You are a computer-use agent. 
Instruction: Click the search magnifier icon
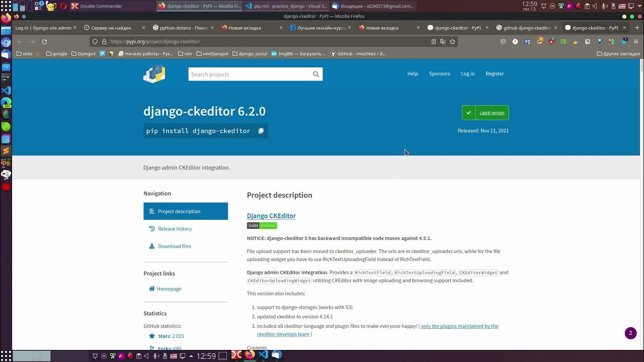point(315,74)
